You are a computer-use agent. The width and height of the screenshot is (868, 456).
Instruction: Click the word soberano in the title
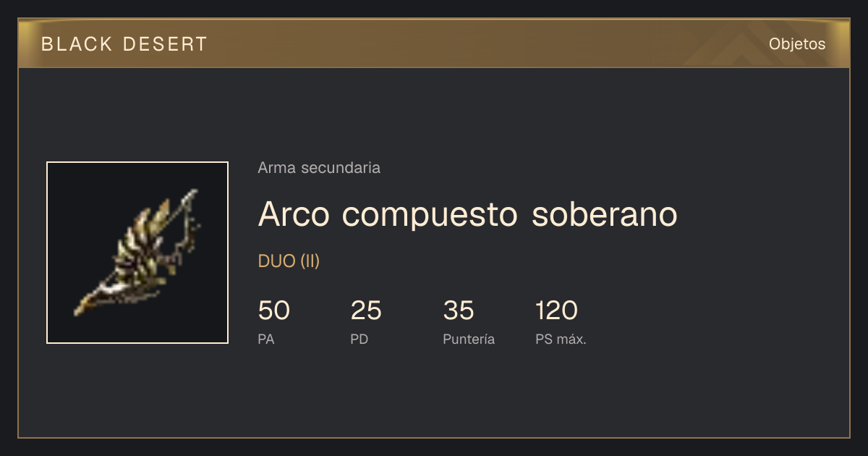pyautogui.click(x=605, y=214)
